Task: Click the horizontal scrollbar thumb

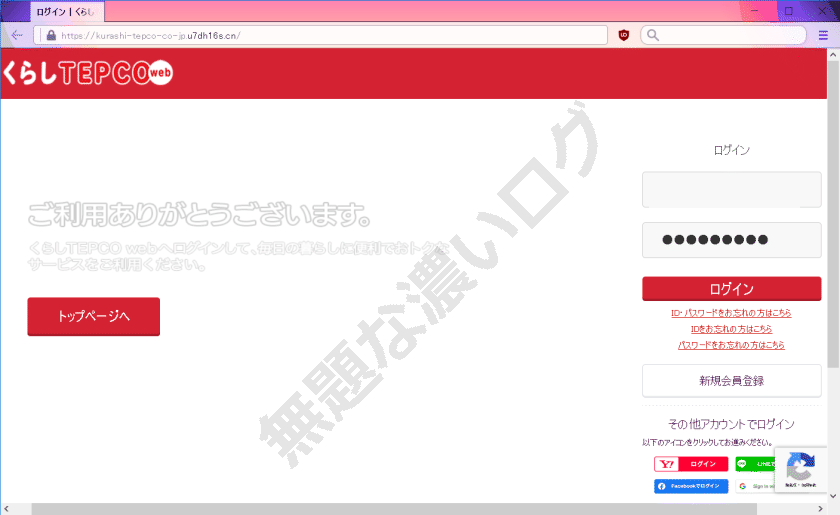Action: point(394,509)
